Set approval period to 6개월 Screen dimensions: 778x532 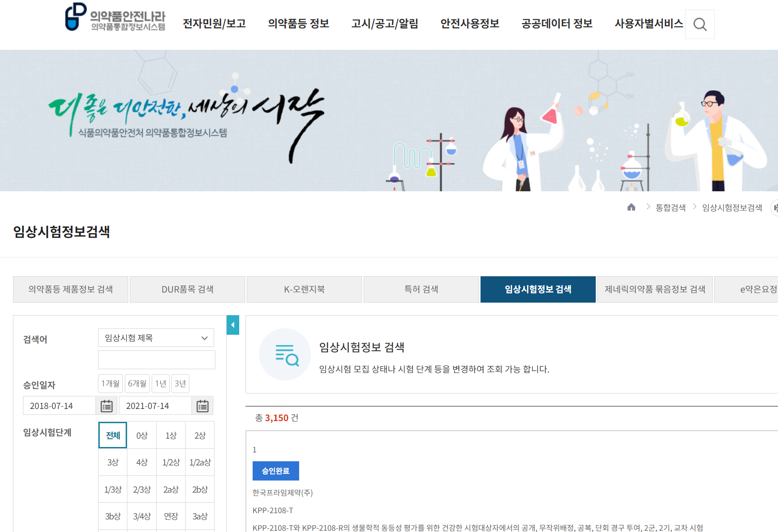[x=137, y=383]
